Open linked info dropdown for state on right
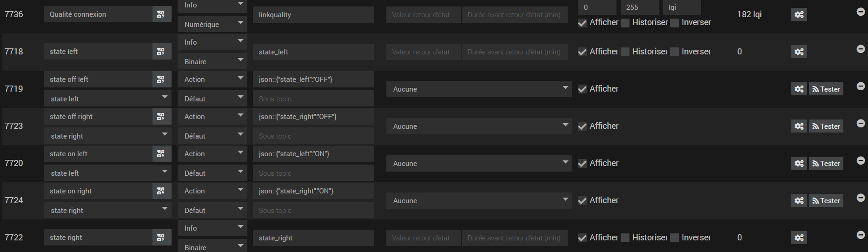Image resolution: width=868 pixels, height=252 pixels. tap(108, 210)
